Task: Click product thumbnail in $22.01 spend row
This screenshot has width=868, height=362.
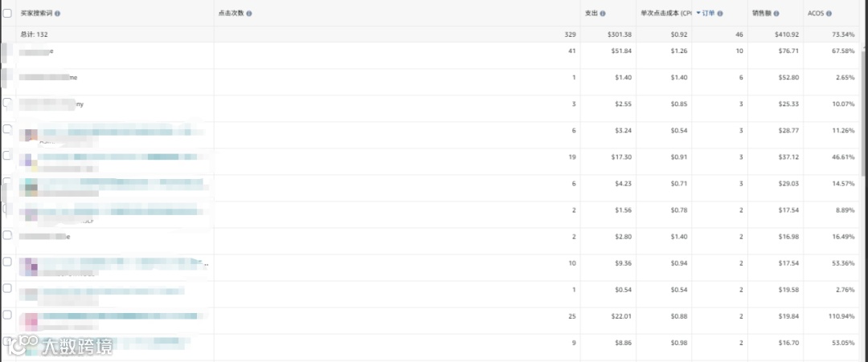Action: click(32, 320)
